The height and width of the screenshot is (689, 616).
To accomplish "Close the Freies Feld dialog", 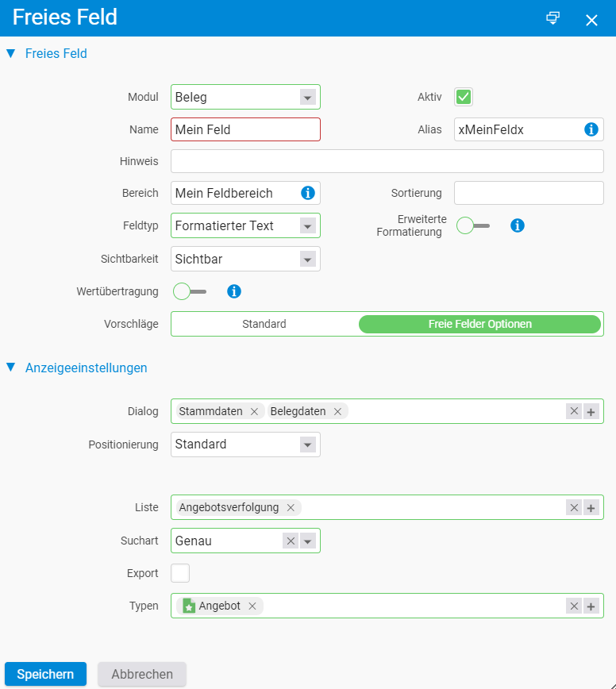I will tap(591, 20).
